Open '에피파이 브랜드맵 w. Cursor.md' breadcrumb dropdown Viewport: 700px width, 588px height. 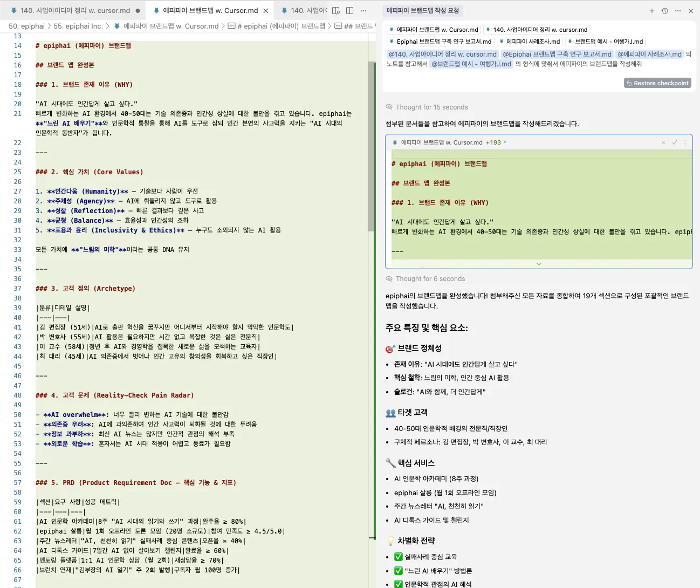(166, 26)
